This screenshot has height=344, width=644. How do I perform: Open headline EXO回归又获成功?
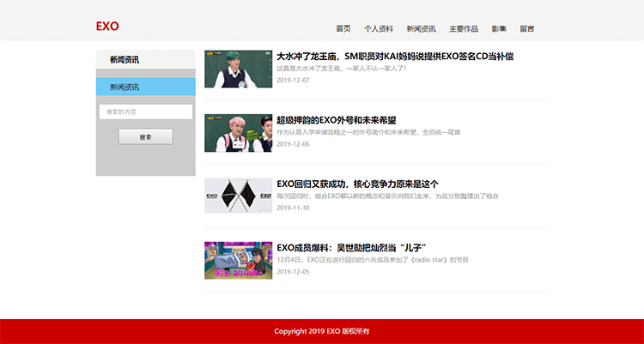point(357,184)
